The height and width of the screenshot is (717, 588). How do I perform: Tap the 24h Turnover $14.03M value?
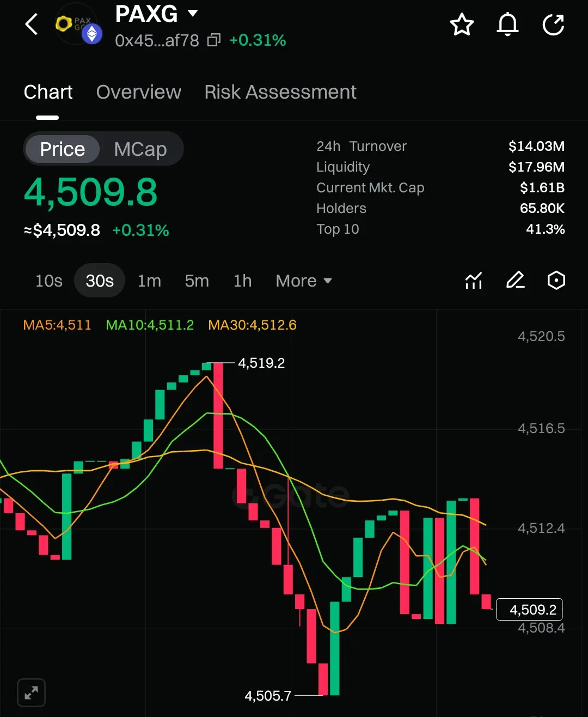[536, 146]
